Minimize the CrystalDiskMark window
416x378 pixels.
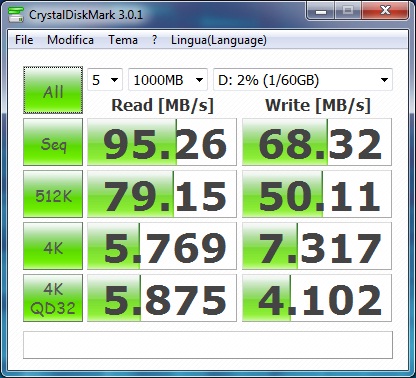tap(321, 11)
